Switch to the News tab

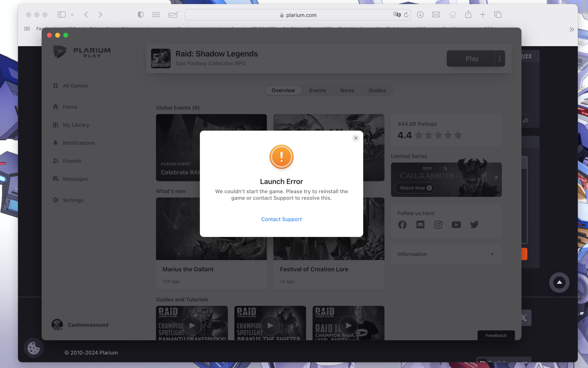click(x=347, y=90)
